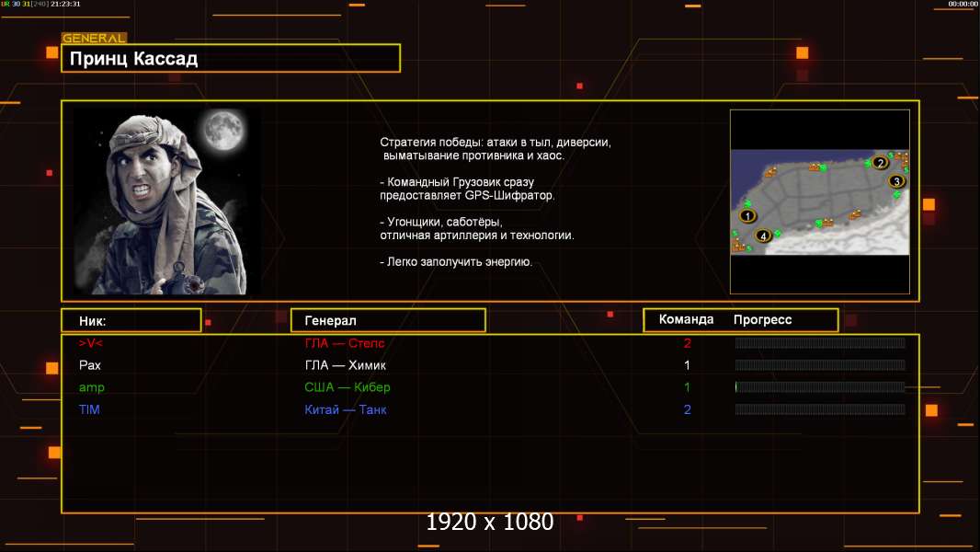Click the 'Командный Грузовик сразу' text line

pos(457,182)
